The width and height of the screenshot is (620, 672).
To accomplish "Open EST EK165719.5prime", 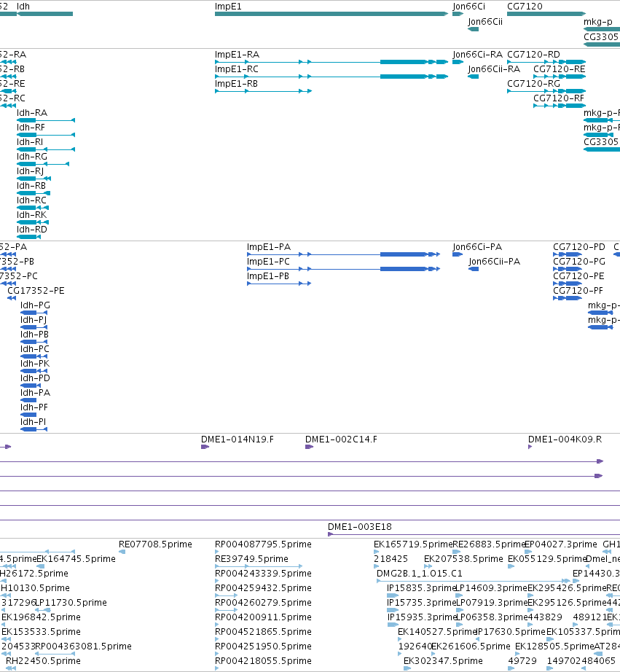I will [376, 552].
